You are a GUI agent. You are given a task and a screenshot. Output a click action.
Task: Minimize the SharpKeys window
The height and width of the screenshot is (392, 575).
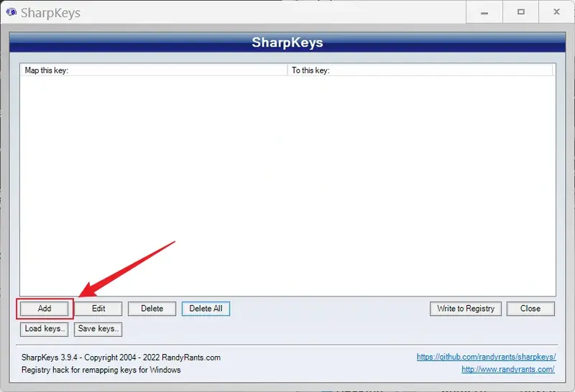[484, 12]
